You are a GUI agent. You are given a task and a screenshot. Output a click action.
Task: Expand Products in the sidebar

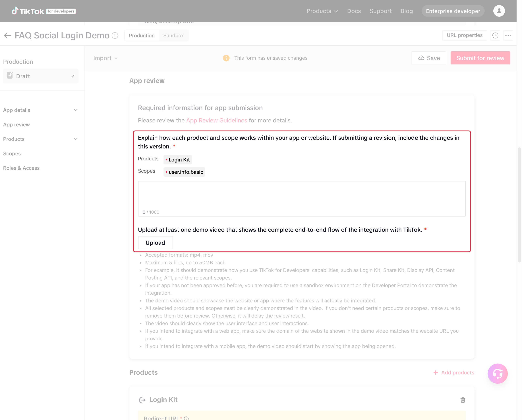[x=41, y=139]
